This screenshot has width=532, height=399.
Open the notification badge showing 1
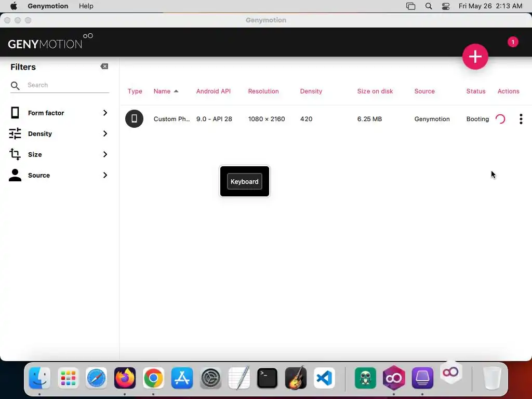[513, 42]
